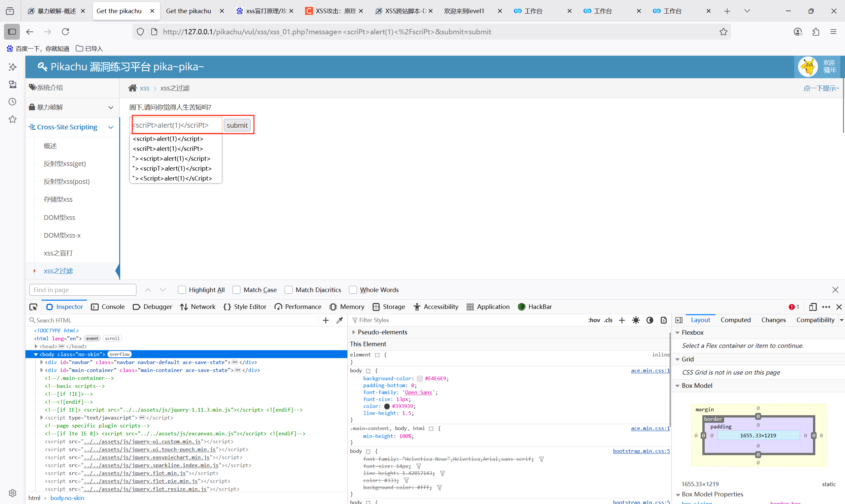Open the Firefox account icon
The width and height of the screenshot is (845, 504).
[x=798, y=32]
